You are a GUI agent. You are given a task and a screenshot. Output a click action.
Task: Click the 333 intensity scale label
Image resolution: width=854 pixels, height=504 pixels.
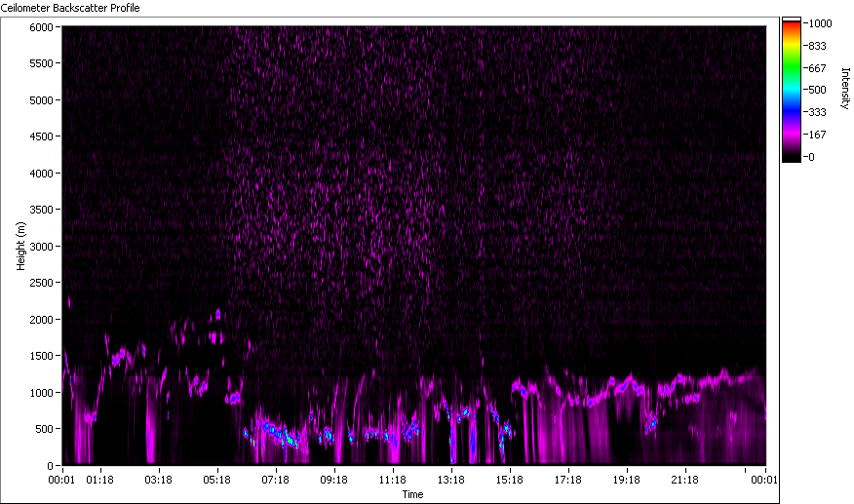[818, 112]
